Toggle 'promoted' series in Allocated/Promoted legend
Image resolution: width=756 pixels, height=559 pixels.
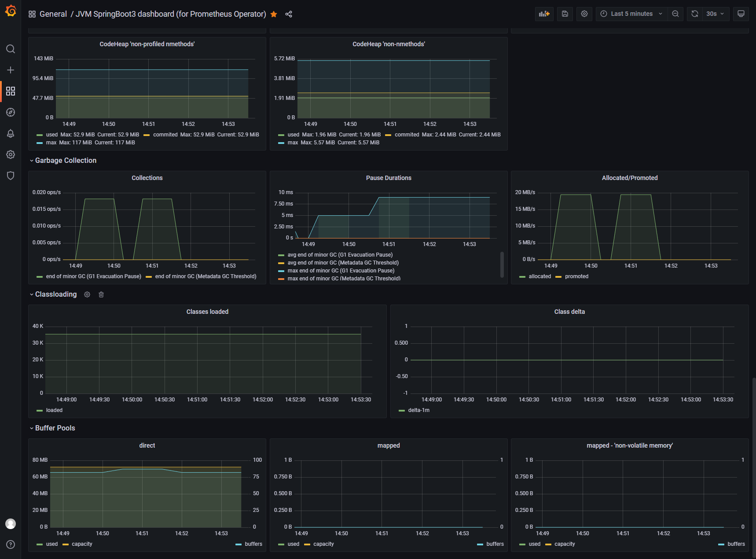[x=576, y=276]
